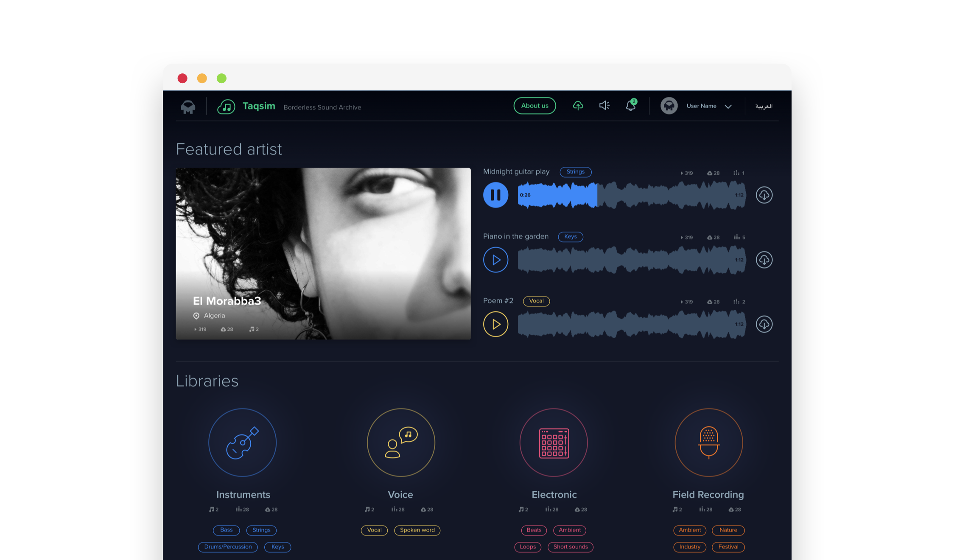Screen dimensions: 957x560
Task: Filter by the Spoken word tag
Action: click(417, 530)
